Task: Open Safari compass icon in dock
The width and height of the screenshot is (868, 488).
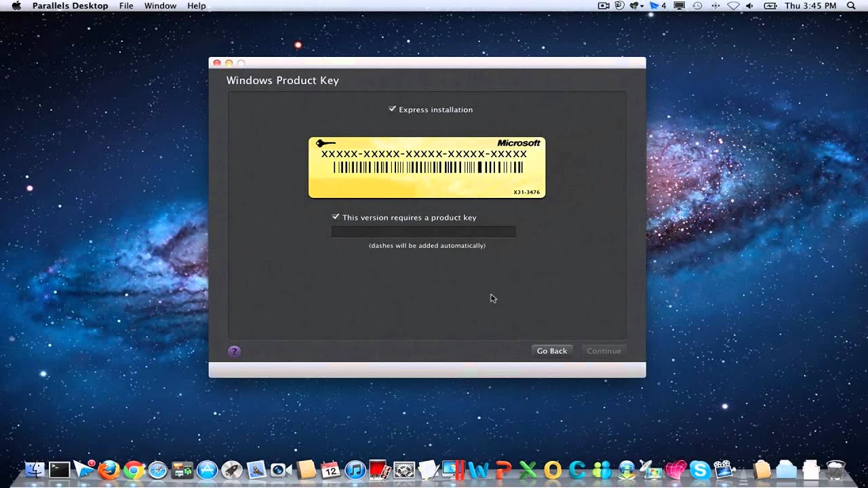Action: point(158,469)
